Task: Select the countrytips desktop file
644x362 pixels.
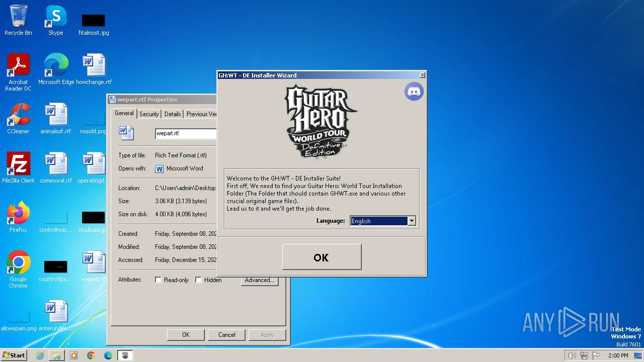Action: click(56, 270)
